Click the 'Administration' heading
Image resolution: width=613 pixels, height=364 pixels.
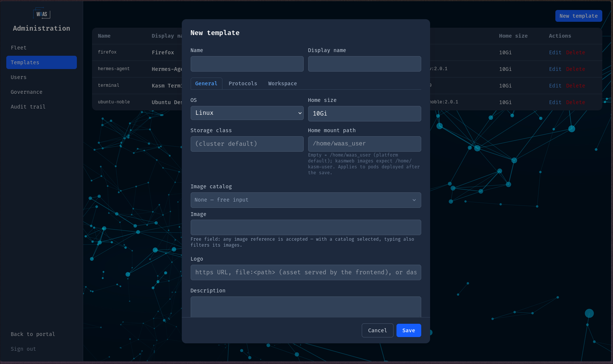[x=41, y=28]
